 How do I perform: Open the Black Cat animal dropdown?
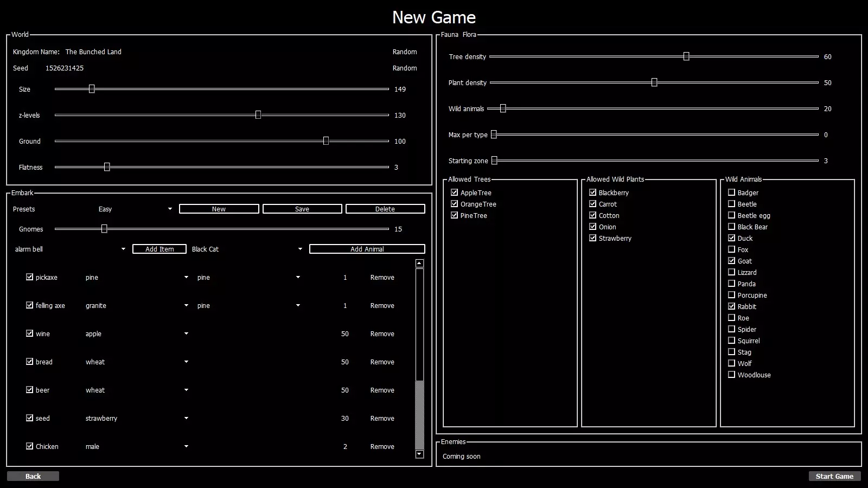pyautogui.click(x=247, y=249)
